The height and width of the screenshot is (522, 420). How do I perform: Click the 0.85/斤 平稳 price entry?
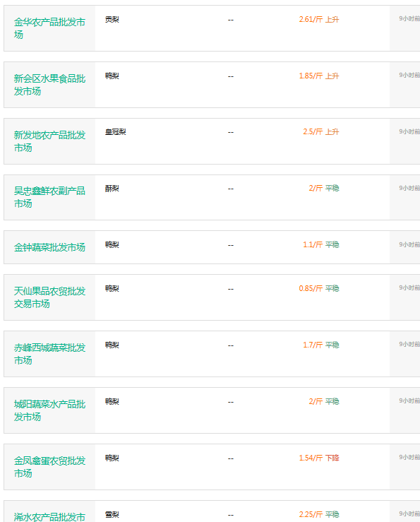(319, 289)
